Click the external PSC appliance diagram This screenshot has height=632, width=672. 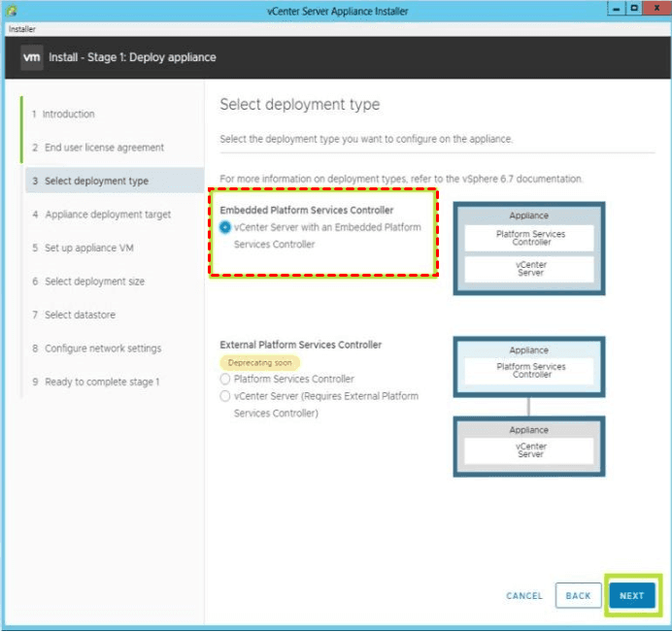click(x=529, y=367)
